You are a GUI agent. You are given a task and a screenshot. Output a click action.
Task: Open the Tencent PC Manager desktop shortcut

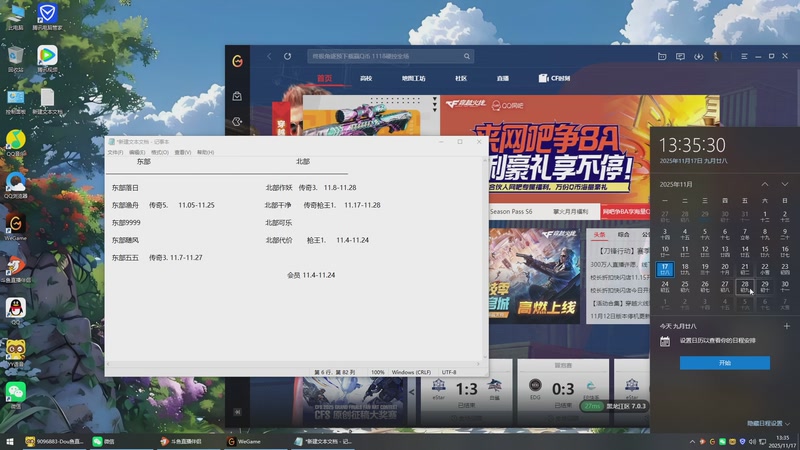tap(47, 16)
